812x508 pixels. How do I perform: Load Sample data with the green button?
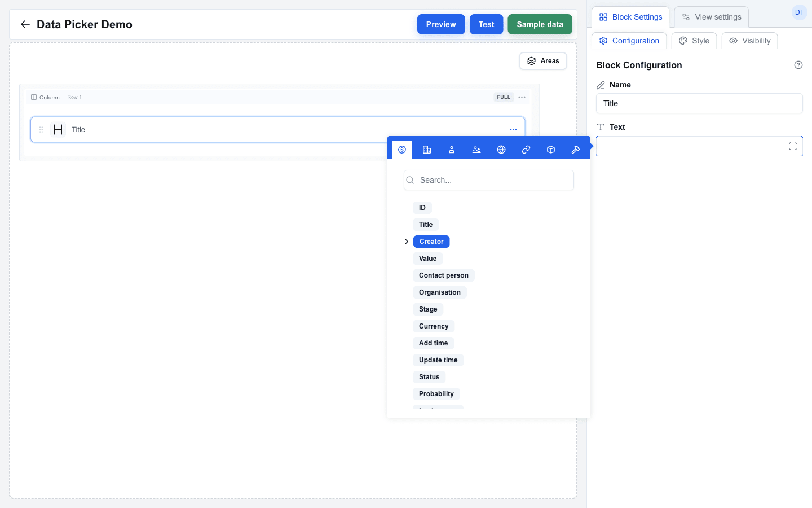click(540, 24)
